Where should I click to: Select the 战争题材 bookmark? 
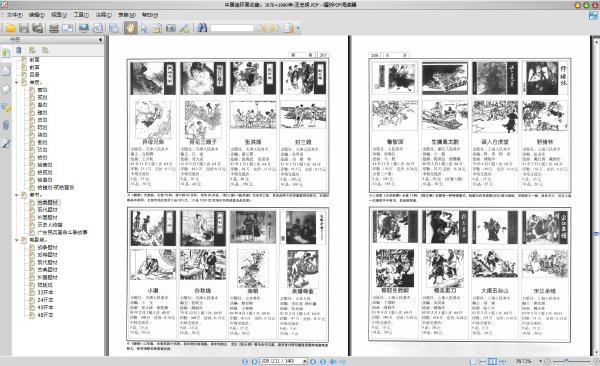point(47,247)
